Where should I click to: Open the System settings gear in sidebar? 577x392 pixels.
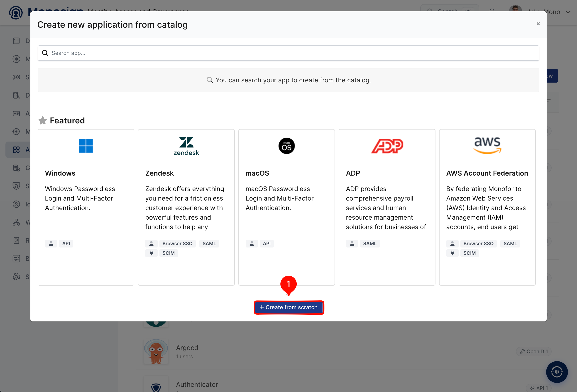coord(16,277)
